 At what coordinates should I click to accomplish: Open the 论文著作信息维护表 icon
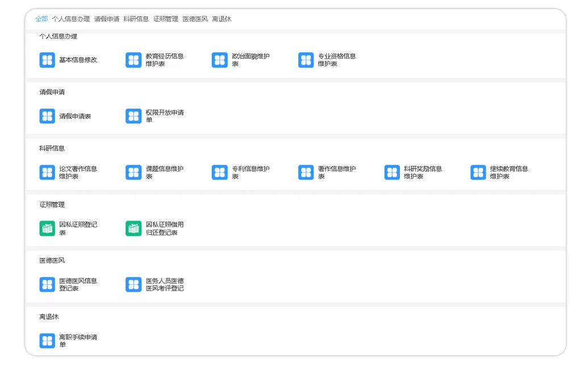47,172
